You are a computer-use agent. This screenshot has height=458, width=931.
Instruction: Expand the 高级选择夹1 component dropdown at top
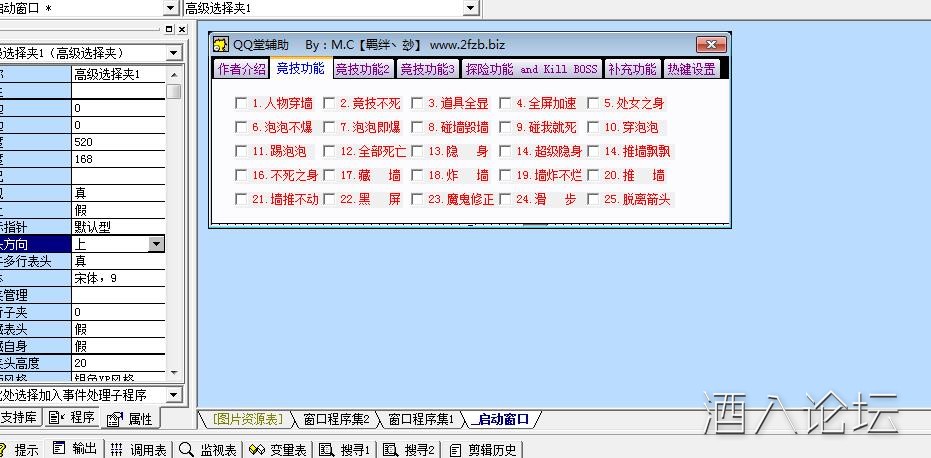point(471,8)
